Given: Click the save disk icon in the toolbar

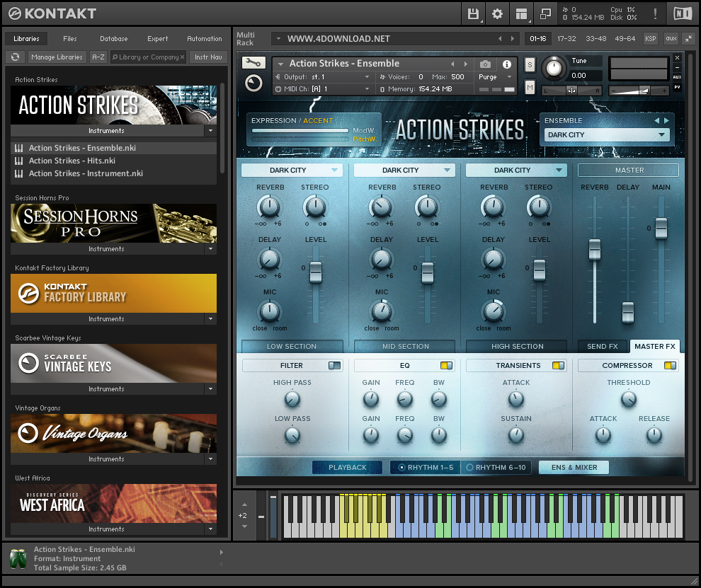Looking at the screenshot, I should pos(473,13).
